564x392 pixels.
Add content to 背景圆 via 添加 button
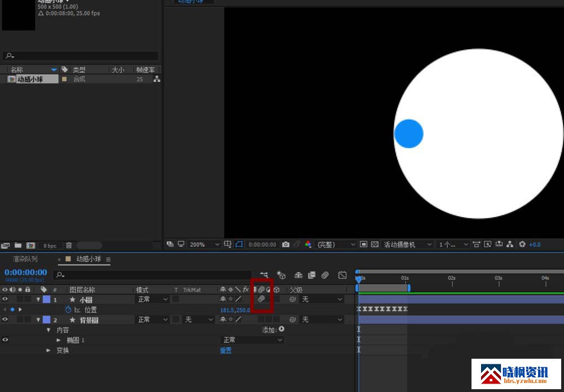pyautogui.click(x=281, y=329)
